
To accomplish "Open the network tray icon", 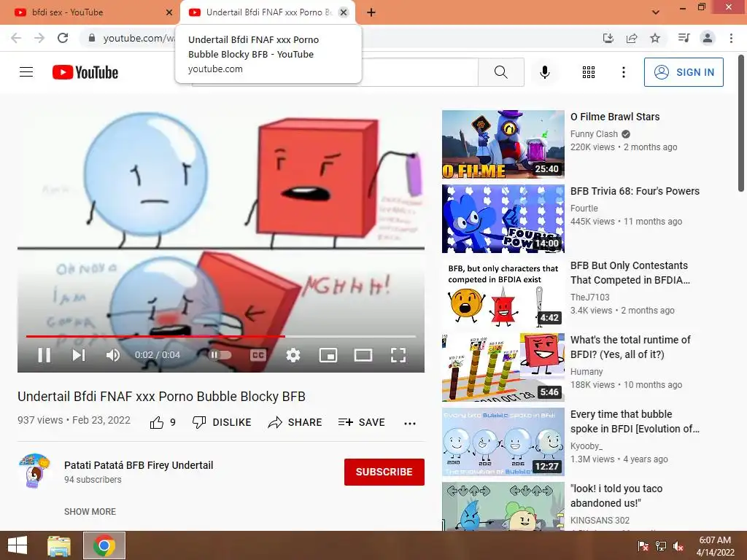I will tap(661, 546).
